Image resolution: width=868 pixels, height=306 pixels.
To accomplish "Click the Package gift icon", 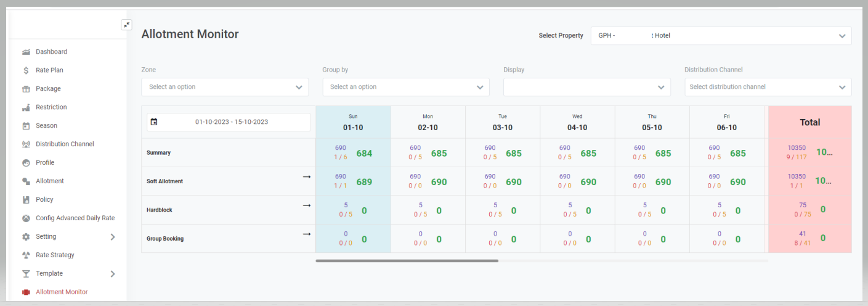I will (26, 89).
